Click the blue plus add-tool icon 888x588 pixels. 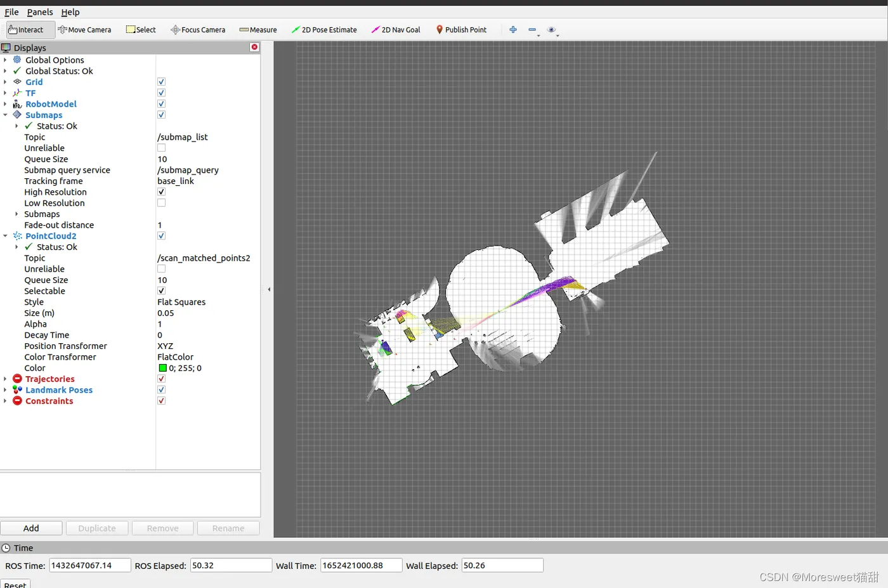pos(513,30)
